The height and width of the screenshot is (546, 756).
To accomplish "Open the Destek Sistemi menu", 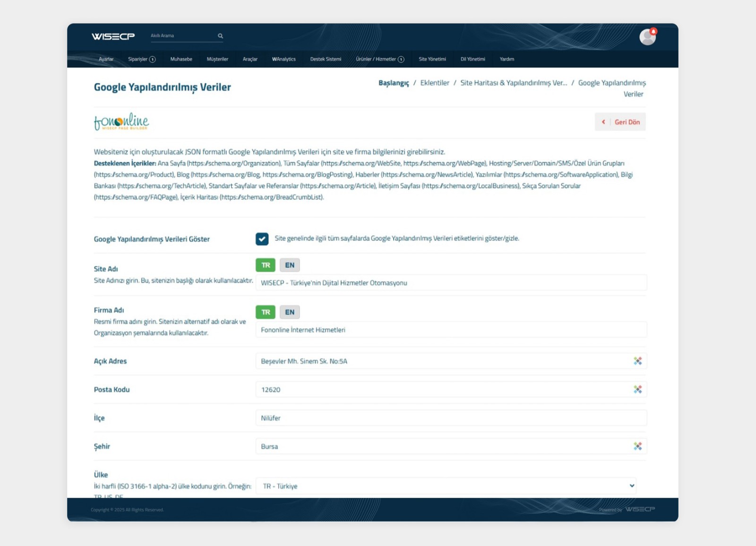I will [x=326, y=59].
